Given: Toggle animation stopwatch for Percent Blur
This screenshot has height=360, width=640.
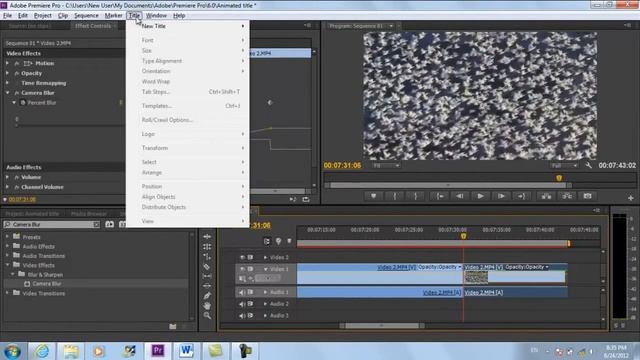Looking at the screenshot, I should 23,103.
